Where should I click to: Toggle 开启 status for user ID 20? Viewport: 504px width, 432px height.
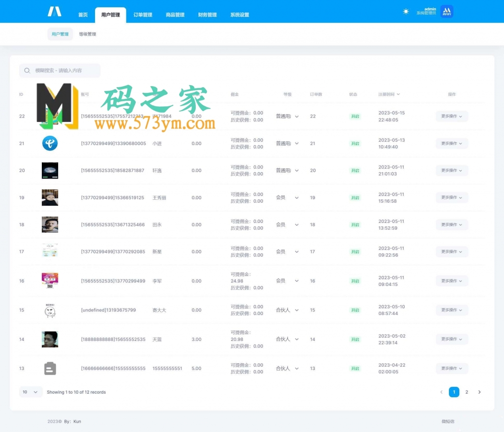pos(355,170)
